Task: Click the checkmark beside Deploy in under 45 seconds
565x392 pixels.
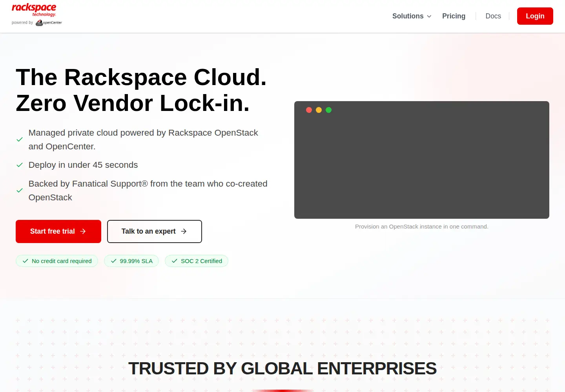Action: [x=20, y=165]
